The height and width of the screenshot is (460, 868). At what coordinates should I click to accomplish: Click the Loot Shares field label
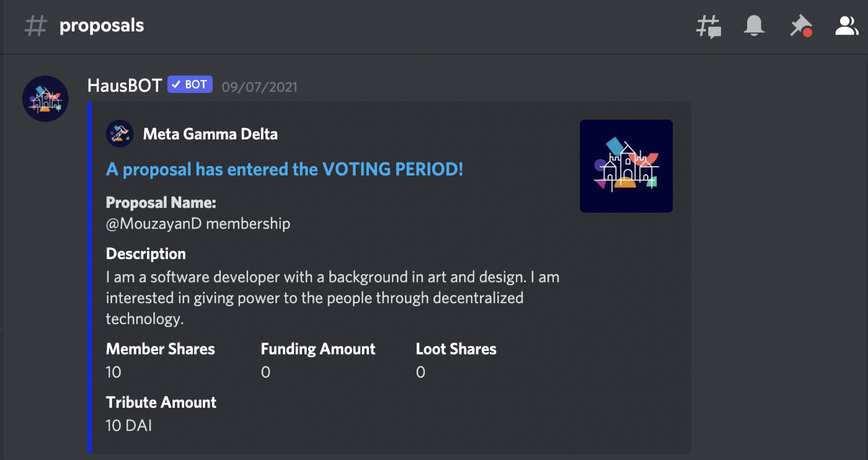tap(456, 349)
